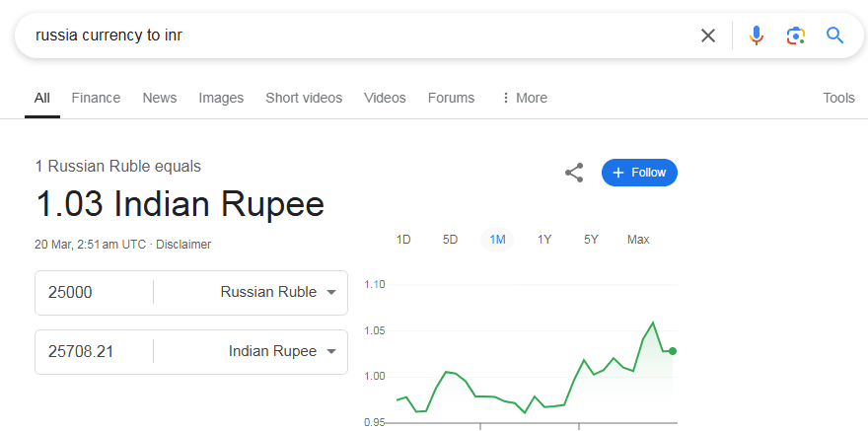Screen dimensions: 868x431
Task: Click the latest data point on chart
Action: (673, 351)
